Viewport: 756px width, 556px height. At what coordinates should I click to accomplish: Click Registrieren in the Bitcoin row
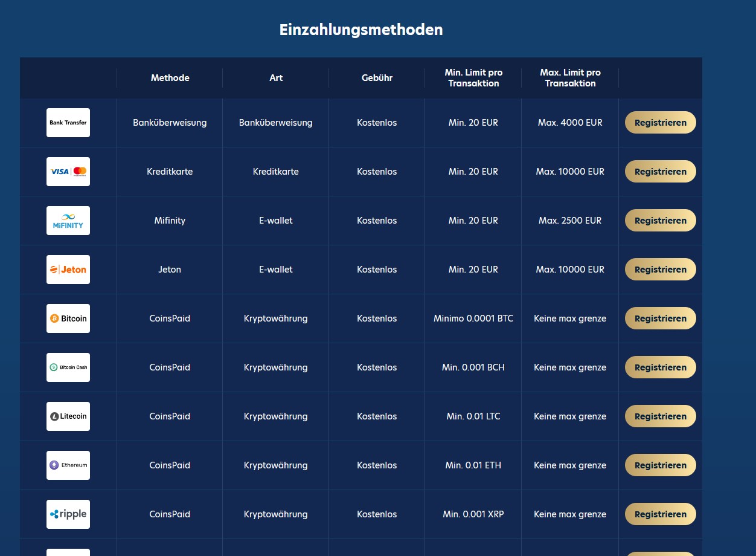coord(661,318)
